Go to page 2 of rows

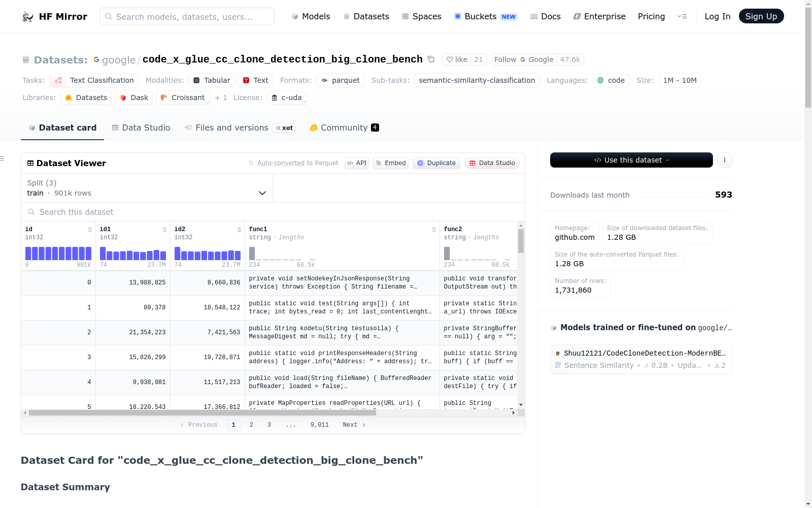(251, 425)
